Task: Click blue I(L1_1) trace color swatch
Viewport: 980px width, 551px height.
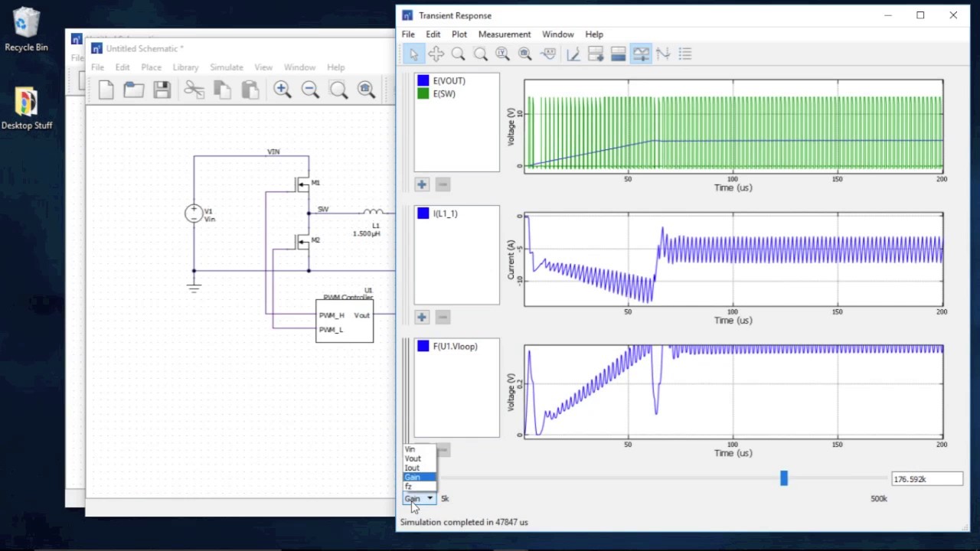Action: click(423, 214)
